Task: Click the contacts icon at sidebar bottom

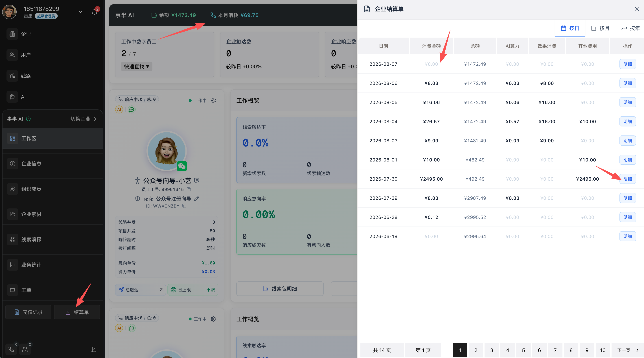Action: point(25,349)
